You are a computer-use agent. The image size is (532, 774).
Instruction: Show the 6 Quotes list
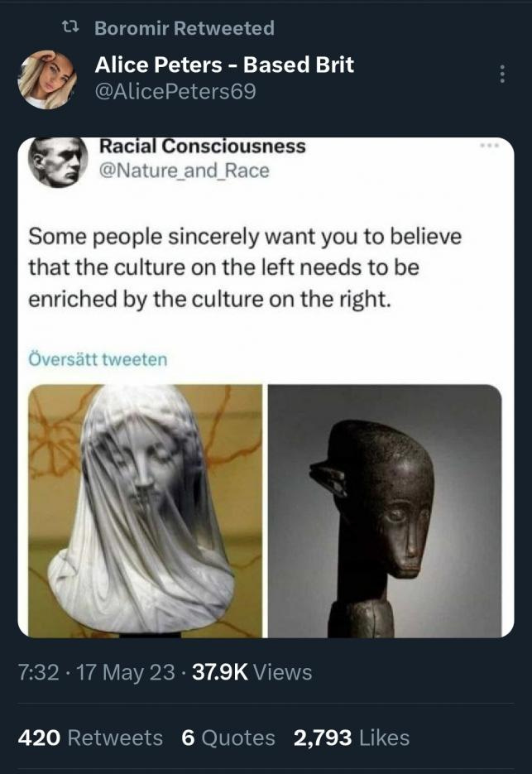tap(228, 738)
